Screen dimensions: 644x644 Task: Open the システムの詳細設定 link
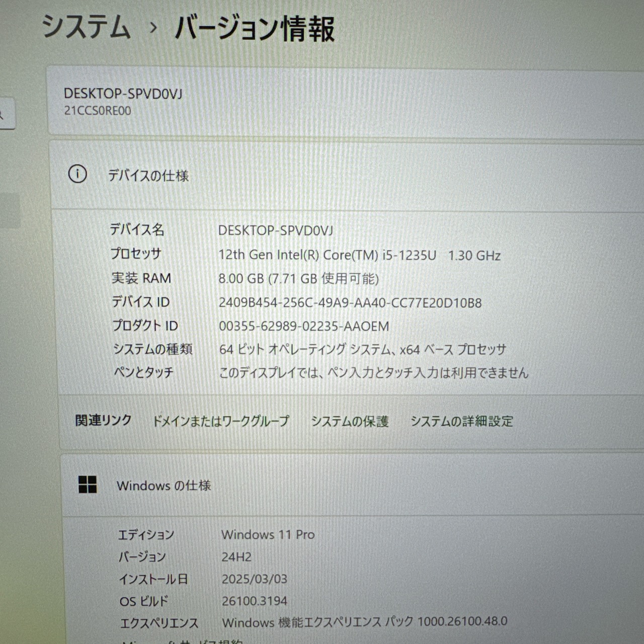tap(462, 421)
